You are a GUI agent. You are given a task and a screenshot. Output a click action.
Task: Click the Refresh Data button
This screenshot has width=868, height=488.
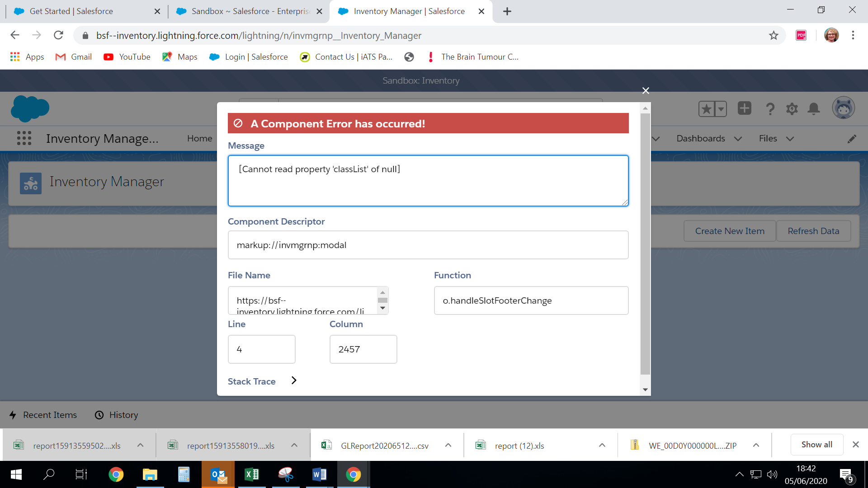[x=813, y=230]
